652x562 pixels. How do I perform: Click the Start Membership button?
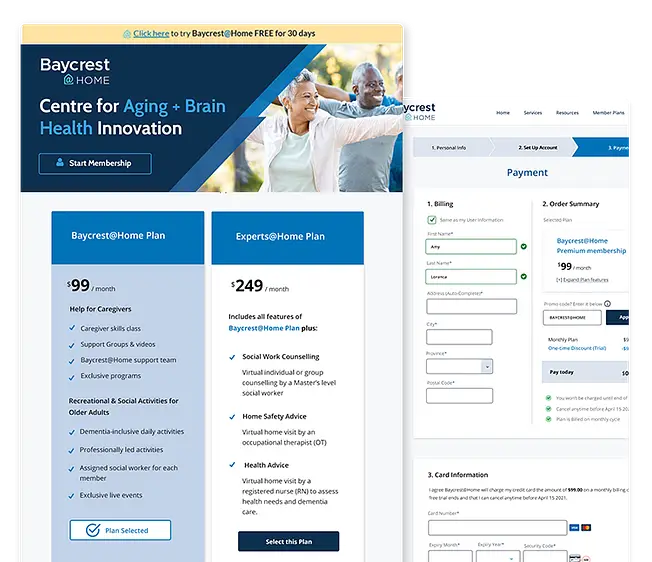click(x=95, y=163)
